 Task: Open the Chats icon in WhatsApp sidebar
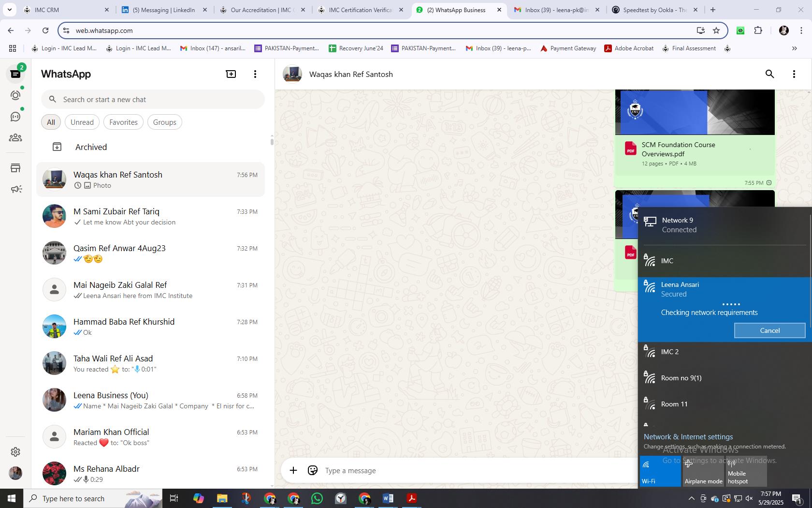coord(15,74)
